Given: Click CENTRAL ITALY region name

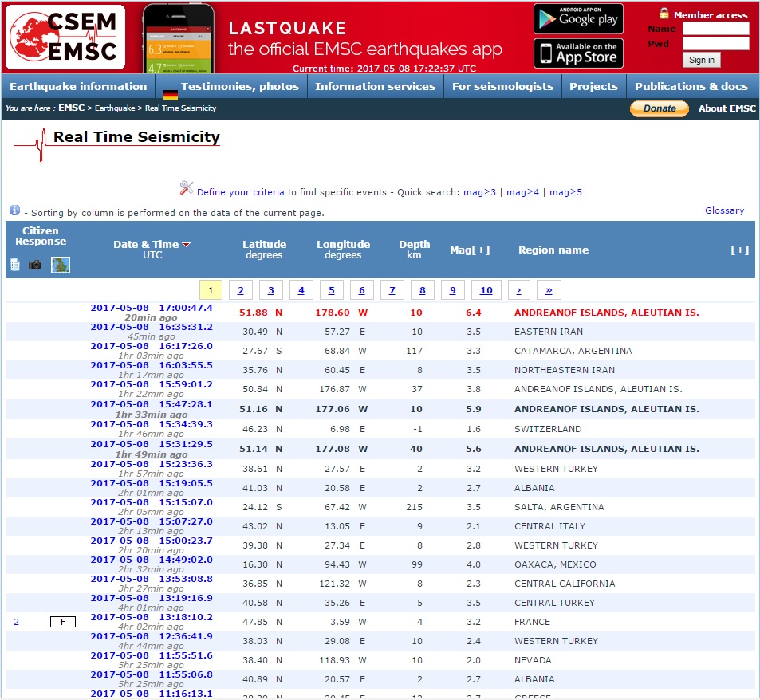Looking at the screenshot, I should pos(549,526).
